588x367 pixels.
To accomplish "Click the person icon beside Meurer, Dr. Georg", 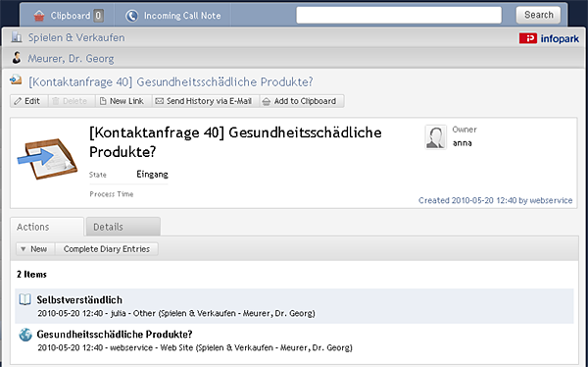I will pos(17,58).
